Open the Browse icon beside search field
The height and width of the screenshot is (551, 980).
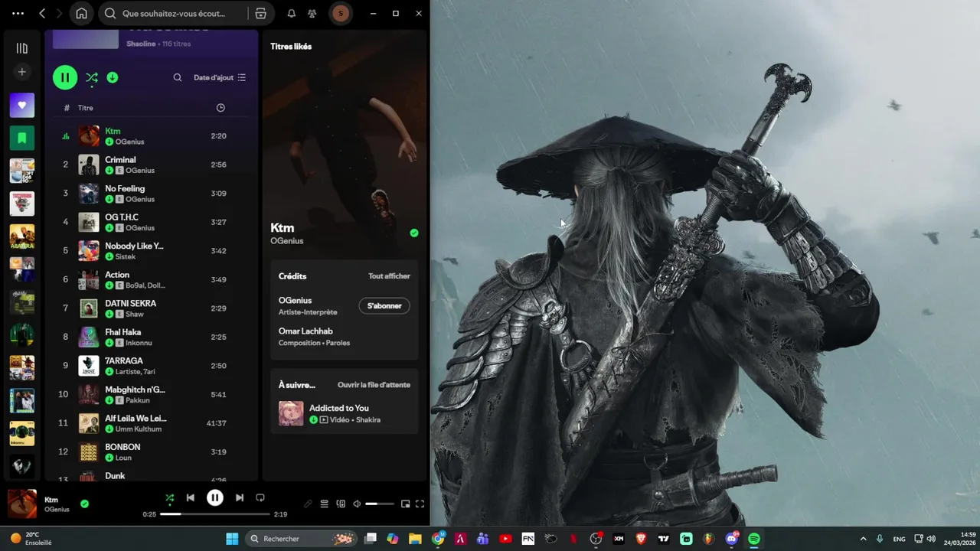click(x=260, y=13)
